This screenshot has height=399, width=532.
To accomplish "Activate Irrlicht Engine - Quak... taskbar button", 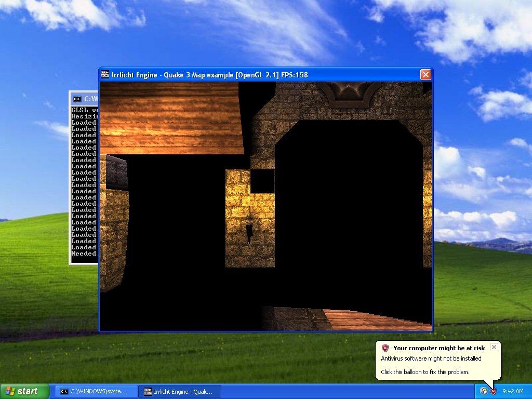I will coord(180,392).
